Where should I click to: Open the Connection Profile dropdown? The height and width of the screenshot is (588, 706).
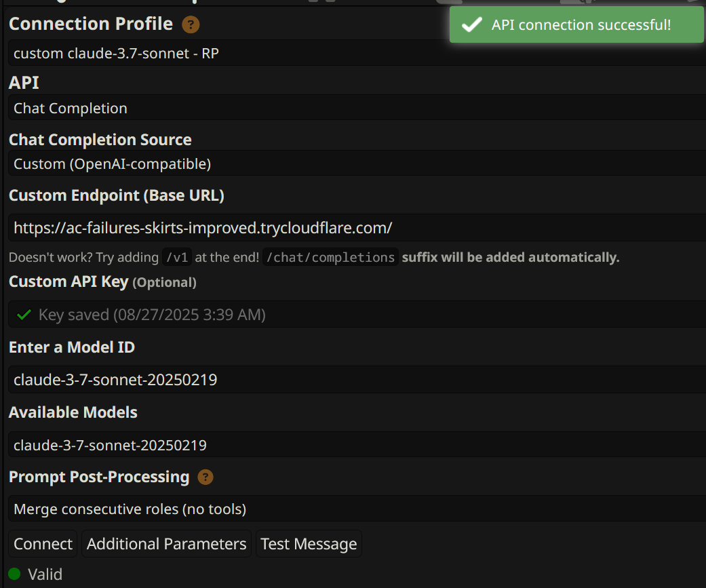[x=356, y=53]
